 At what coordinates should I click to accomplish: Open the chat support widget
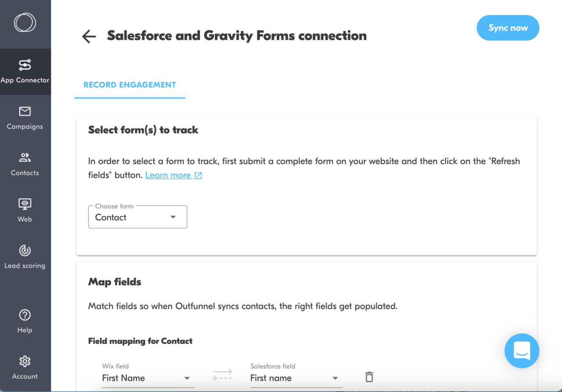(x=522, y=351)
